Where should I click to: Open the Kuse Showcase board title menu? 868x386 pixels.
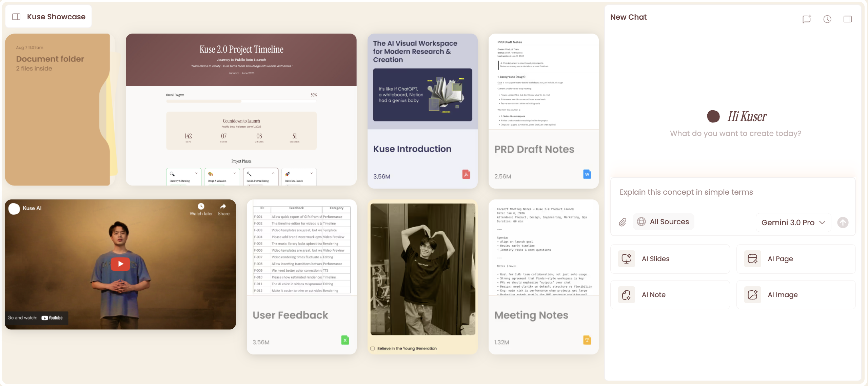(56, 16)
